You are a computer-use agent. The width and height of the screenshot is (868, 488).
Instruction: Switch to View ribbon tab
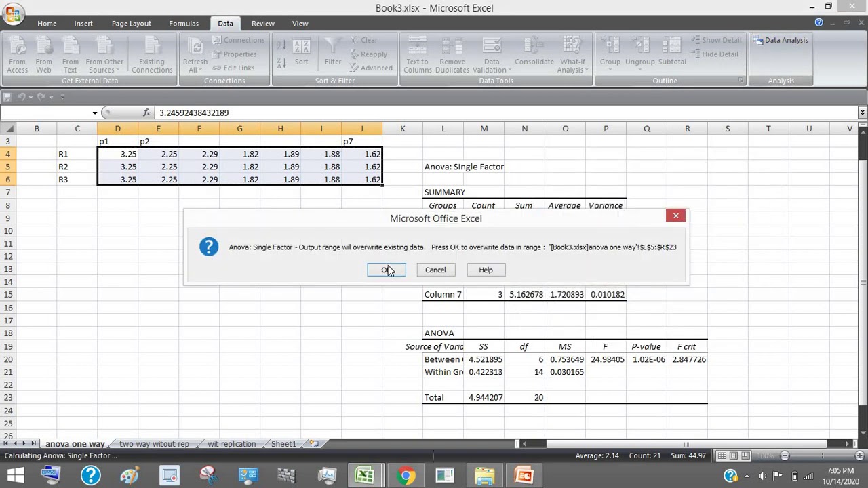click(x=300, y=23)
